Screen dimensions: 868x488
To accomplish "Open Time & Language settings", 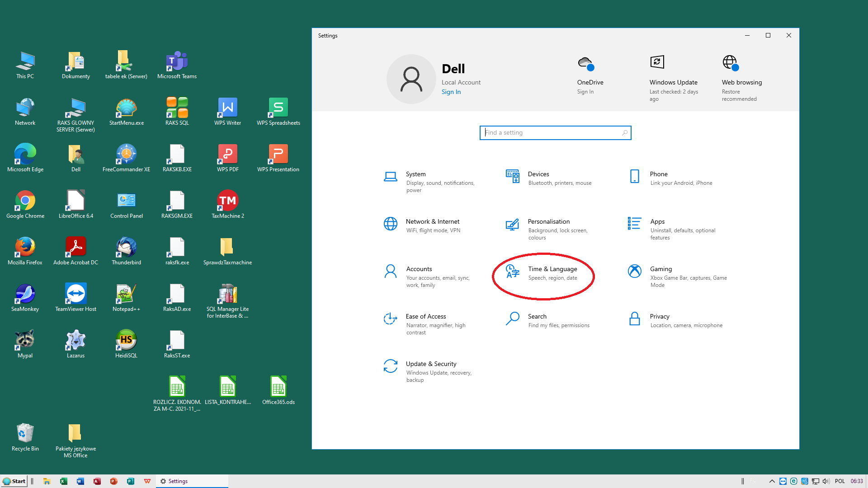I will 552,273.
